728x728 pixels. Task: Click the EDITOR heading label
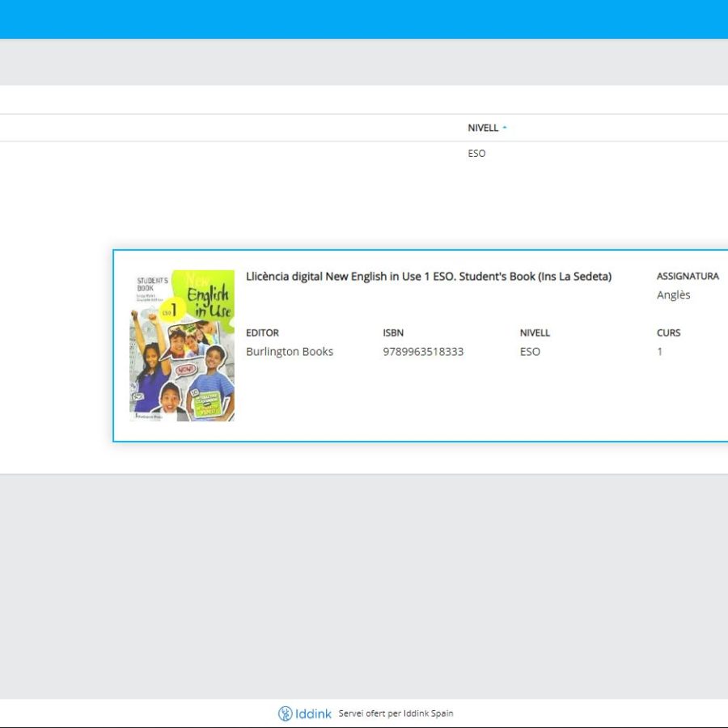[x=263, y=332]
